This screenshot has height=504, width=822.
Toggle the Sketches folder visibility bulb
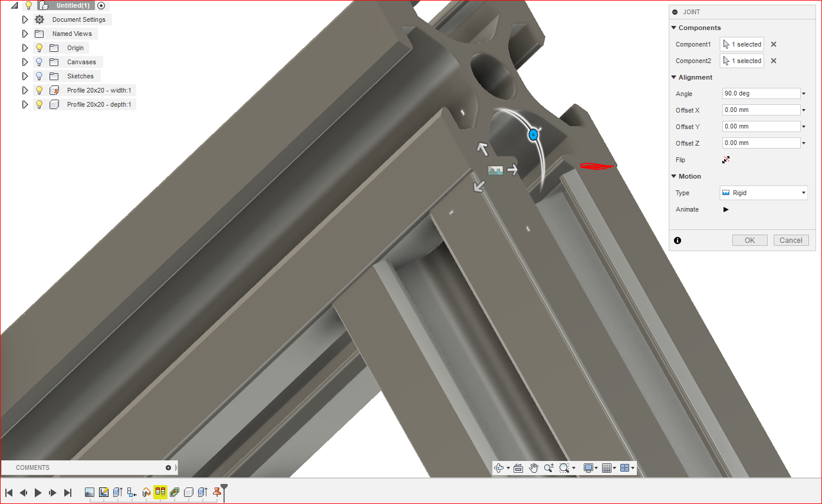(x=39, y=75)
